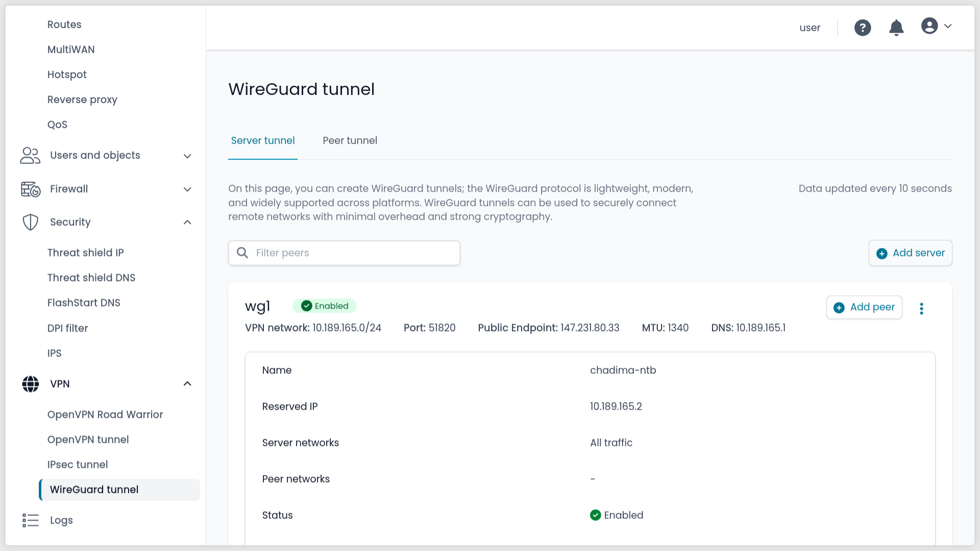Open the wg1 three-dot options menu
Screen dimensions: 980x551
[921, 308]
